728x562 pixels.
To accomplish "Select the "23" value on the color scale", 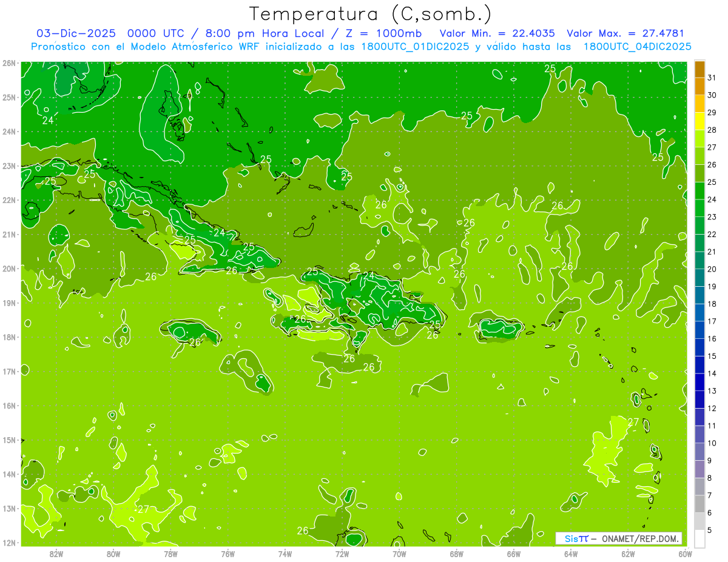I will pyautogui.click(x=712, y=217).
